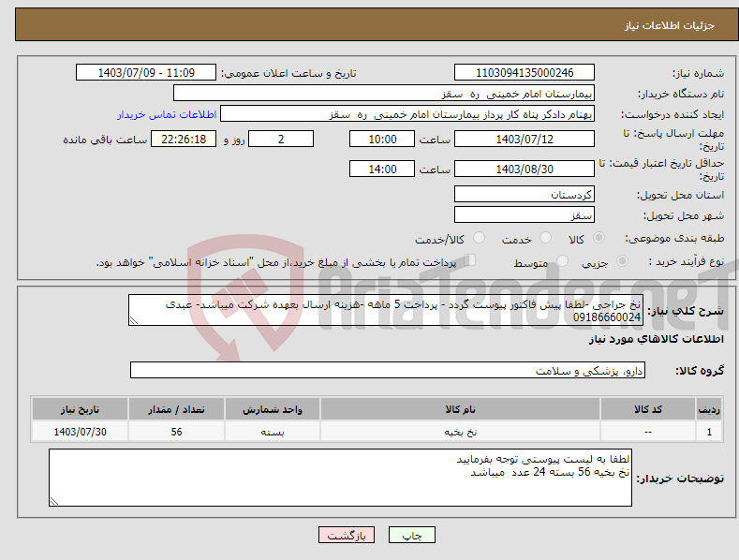Click the price validity date 1403/08/30

[525, 169]
